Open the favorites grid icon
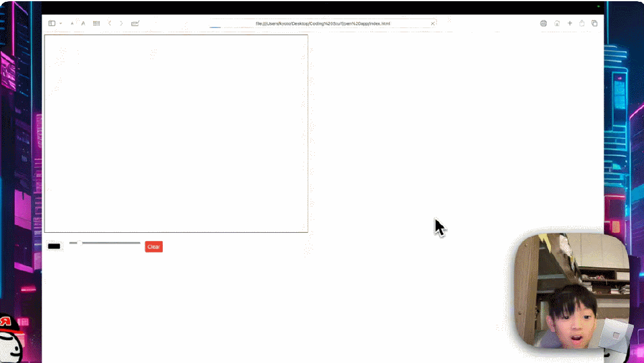 96,23
